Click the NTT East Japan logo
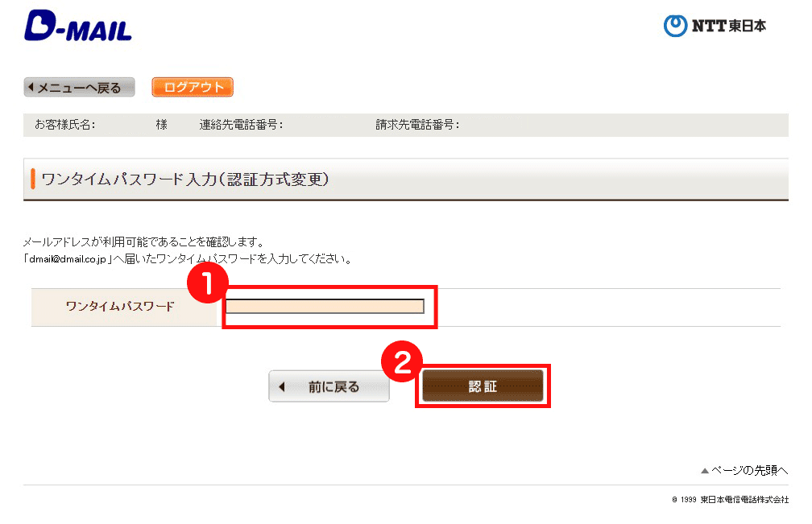 pos(715,25)
